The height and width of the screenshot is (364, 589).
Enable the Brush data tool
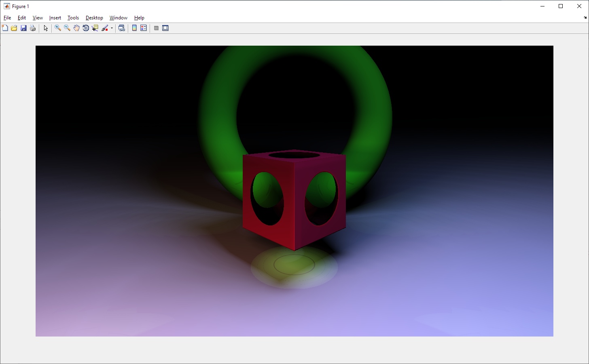[x=104, y=28]
